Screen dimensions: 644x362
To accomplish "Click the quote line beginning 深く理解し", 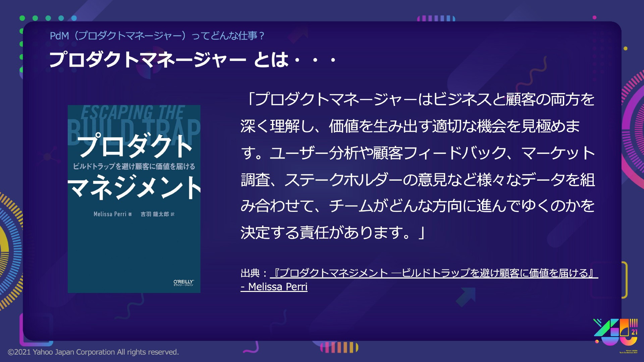I will pos(410,126).
